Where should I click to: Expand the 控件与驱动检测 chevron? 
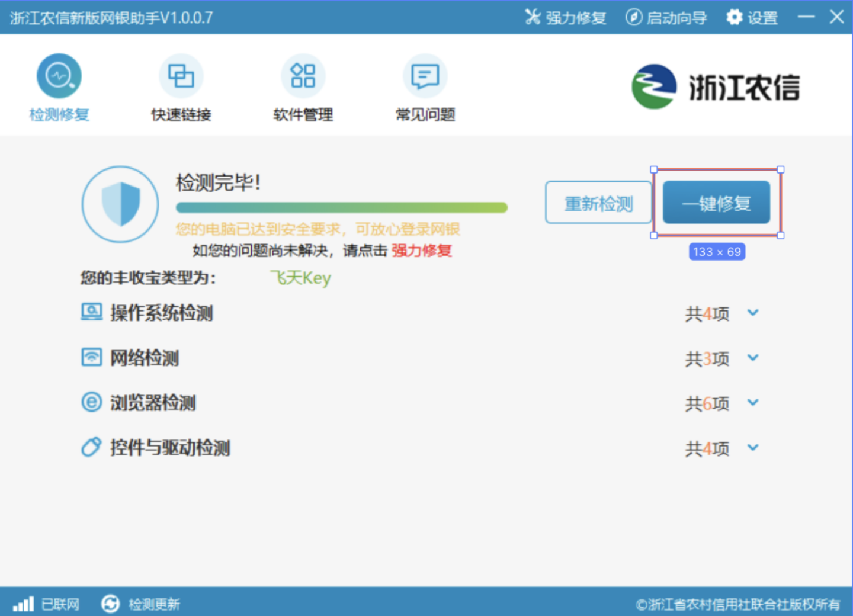point(753,448)
